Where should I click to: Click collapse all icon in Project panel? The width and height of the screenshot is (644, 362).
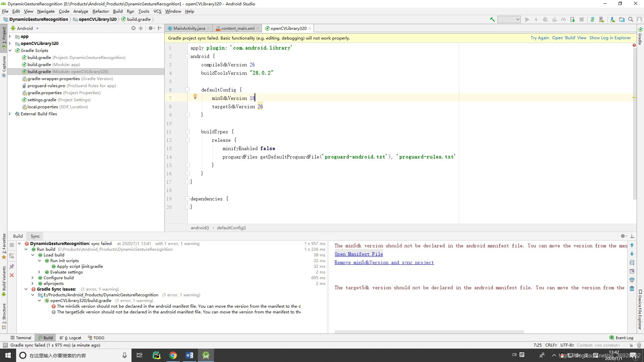point(141,28)
